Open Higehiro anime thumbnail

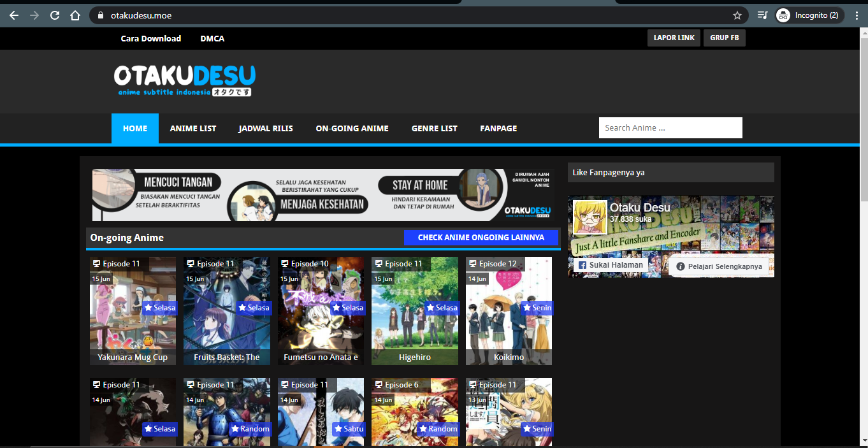click(415, 311)
